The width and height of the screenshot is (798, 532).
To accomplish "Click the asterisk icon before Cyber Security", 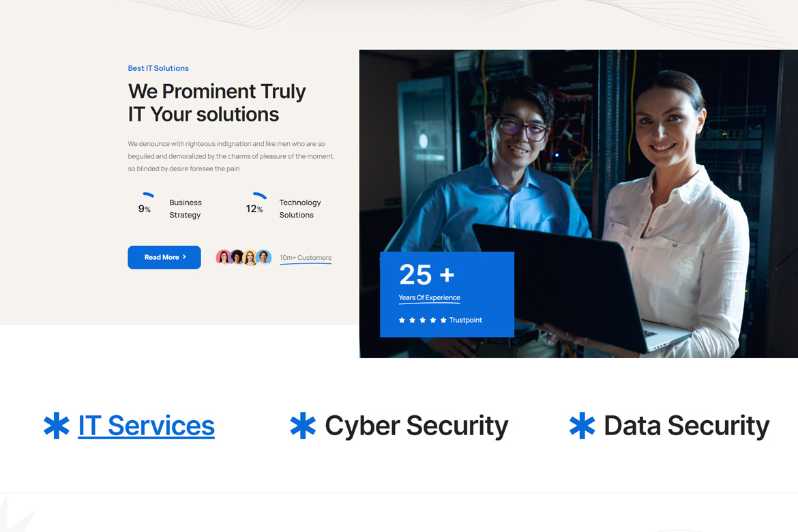I will point(303,426).
